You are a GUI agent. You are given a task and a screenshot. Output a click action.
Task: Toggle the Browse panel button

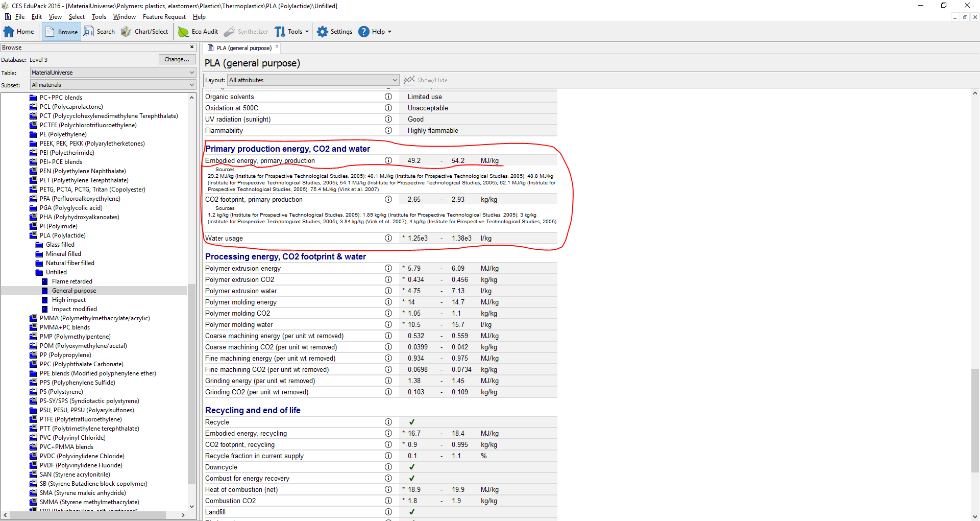click(x=62, y=32)
